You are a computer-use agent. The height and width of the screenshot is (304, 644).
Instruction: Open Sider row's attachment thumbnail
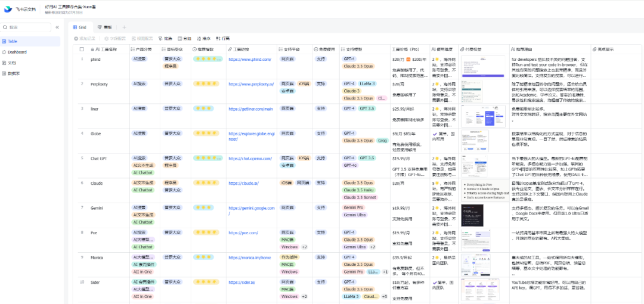tap(481, 290)
